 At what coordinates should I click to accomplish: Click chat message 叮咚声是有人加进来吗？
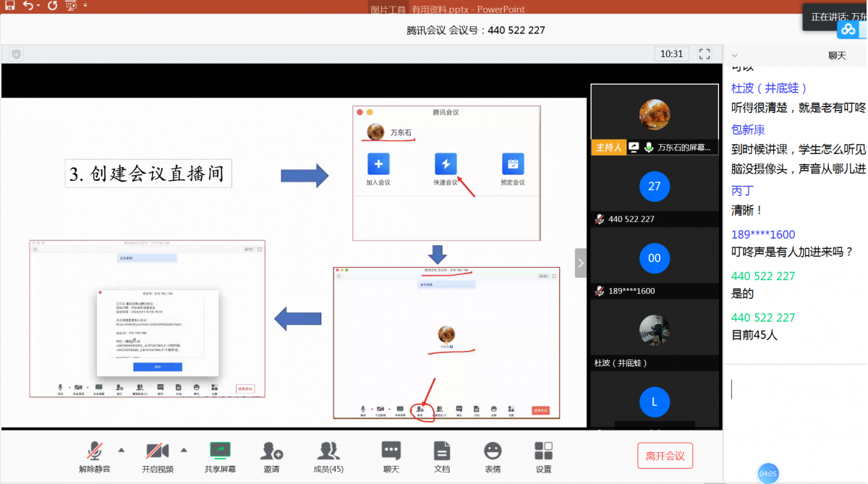pyautogui.click(x=792, y=252)
